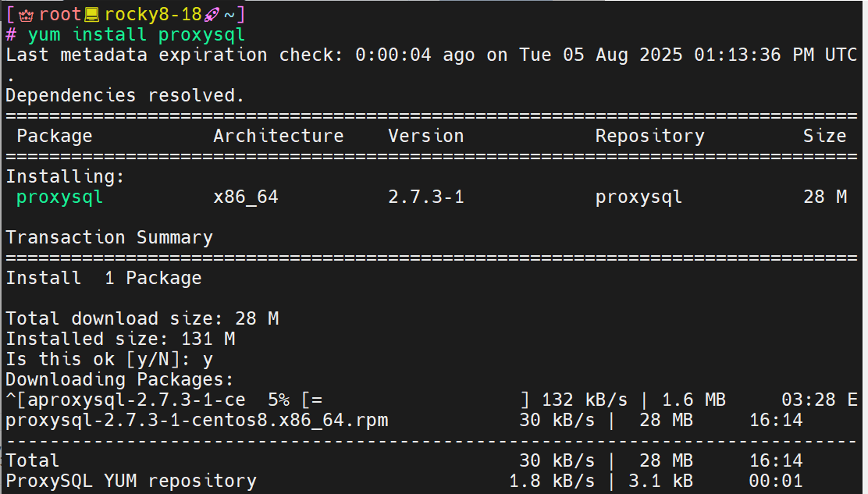Screen dimensions: 868x494
Task: Click the '16:14' time on rpm line
Action: click(776, 421)
